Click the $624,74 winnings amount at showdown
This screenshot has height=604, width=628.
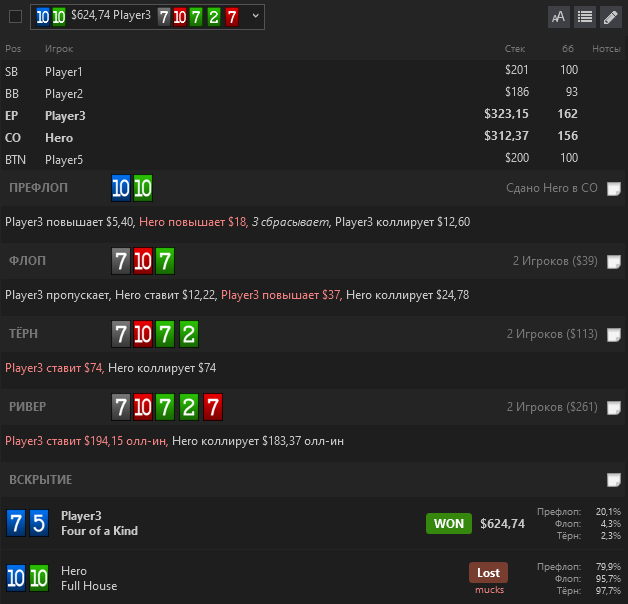tap(502, 523)
